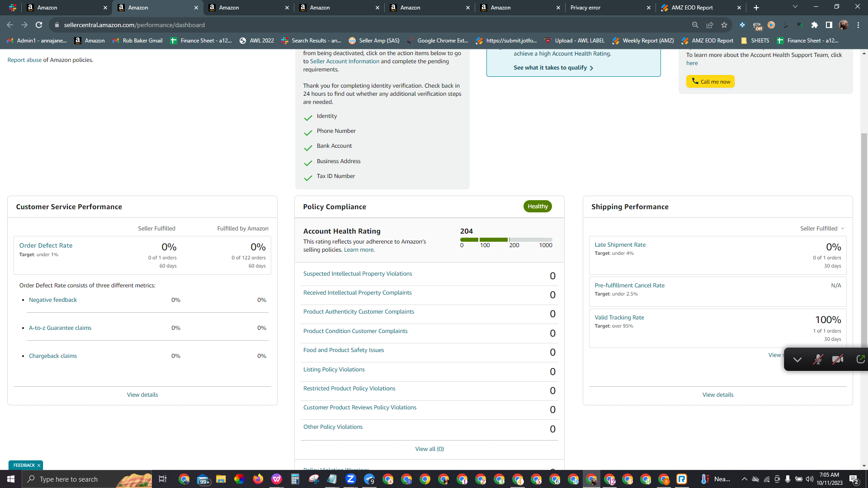Open Task View on the taskbar
Image resolution: width=868 pixels, height=488 pixels.
[x=163, y=479]
